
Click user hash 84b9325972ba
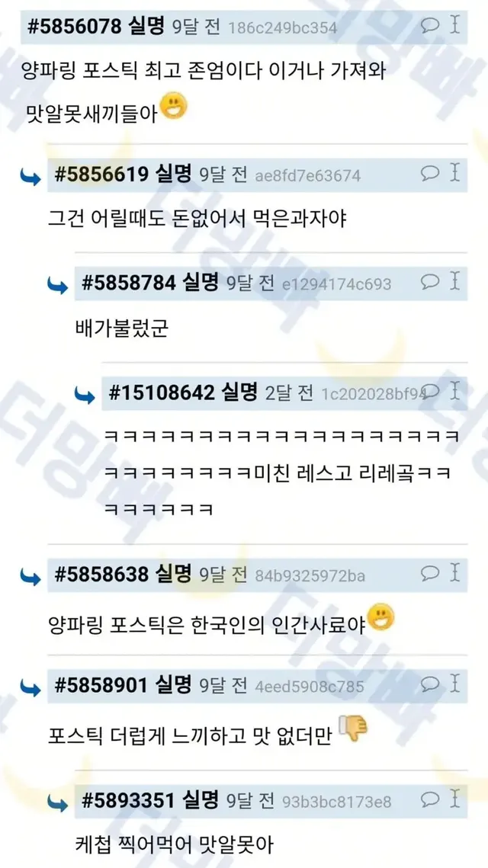[310, 576]
